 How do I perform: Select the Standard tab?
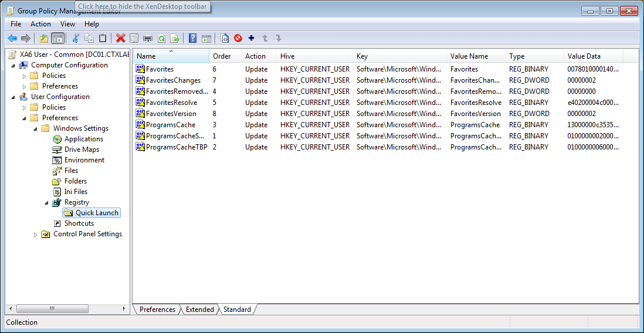point(238,310)
